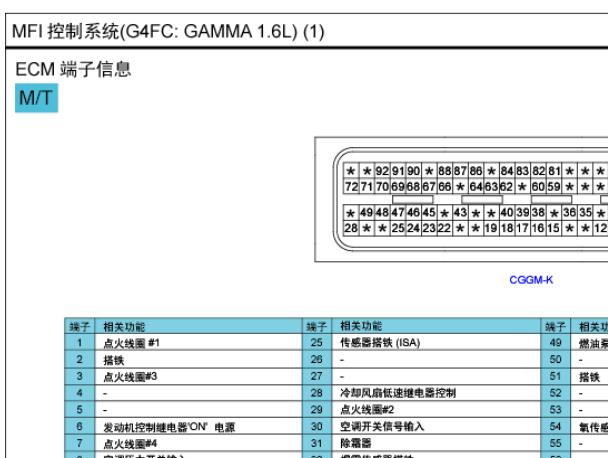Click pin 92 in the connector diagram
Screen dimensions: 608x458
click(382, 171)
